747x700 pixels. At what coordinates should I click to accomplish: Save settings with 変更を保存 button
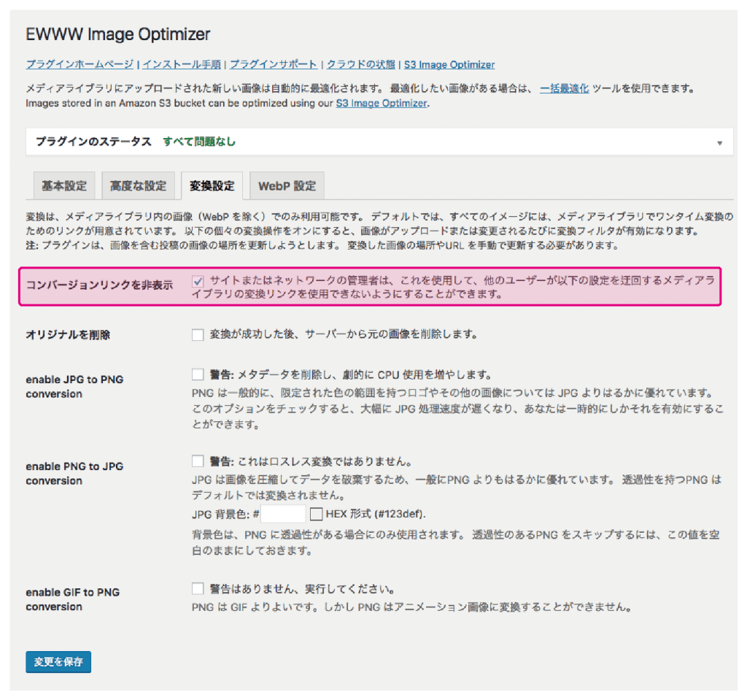58,662
